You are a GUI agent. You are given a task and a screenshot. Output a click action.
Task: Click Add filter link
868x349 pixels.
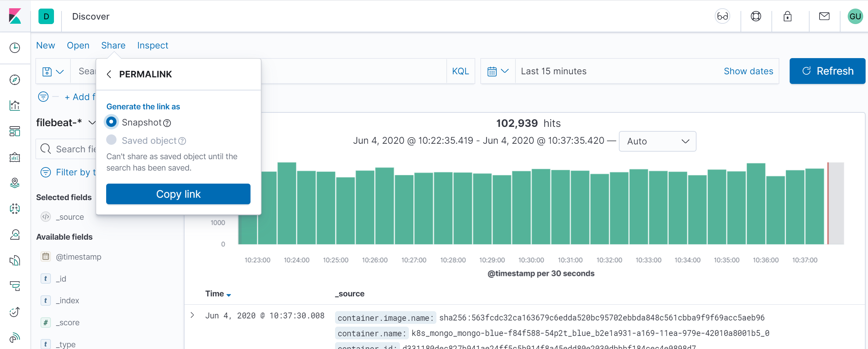[80, 97]
